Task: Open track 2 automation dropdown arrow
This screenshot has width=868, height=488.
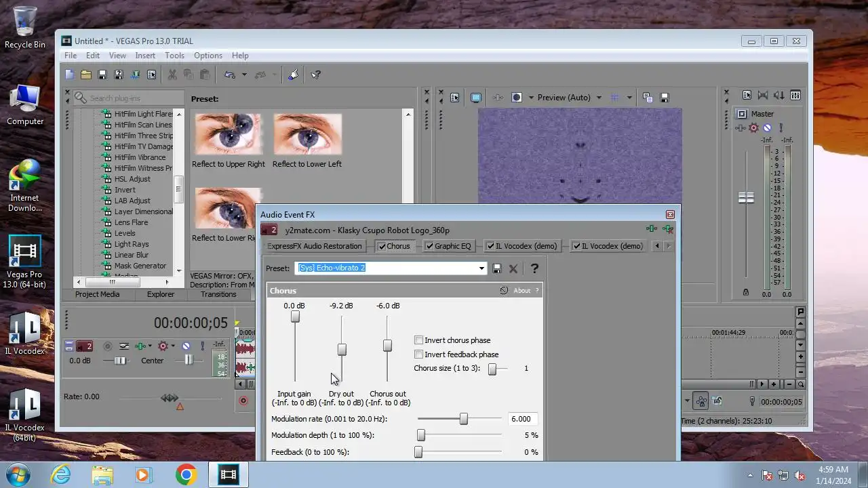Action: click(x=173, y=346)
